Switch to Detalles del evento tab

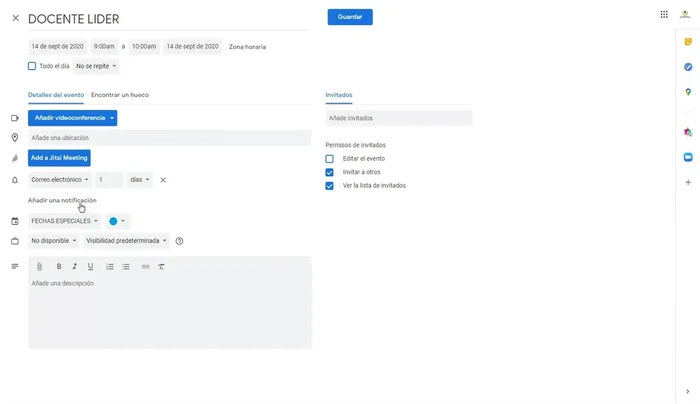pyautogui.click(x=56, y=95)
